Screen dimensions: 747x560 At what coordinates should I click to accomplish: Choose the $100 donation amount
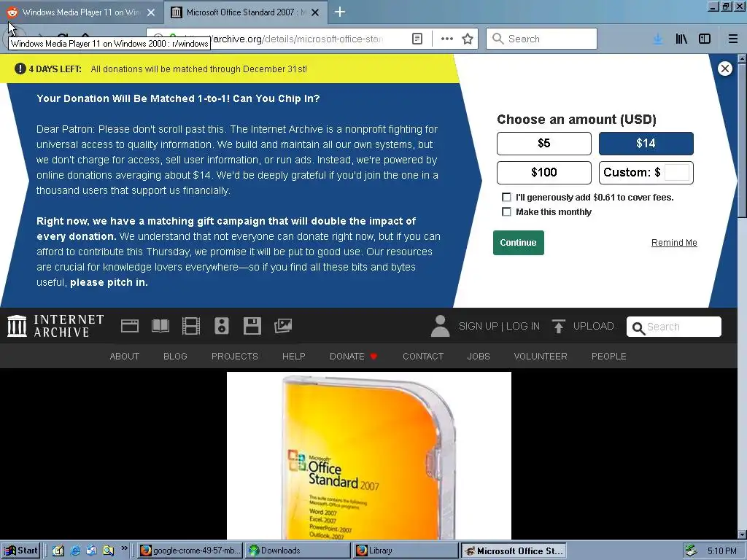coord(544,172)
